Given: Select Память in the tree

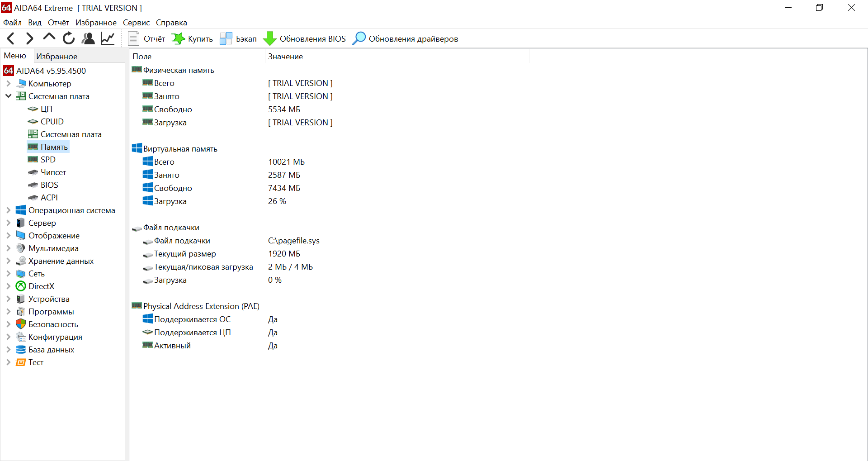Looking at the screenshot, I should 54,147.
